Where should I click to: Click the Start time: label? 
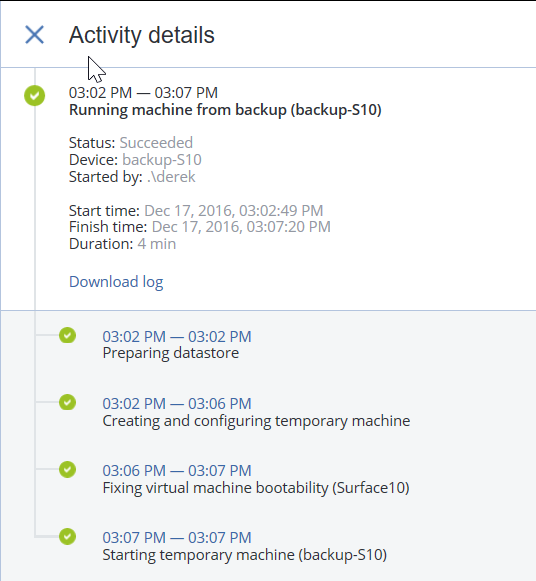click(x=104, y=210)
